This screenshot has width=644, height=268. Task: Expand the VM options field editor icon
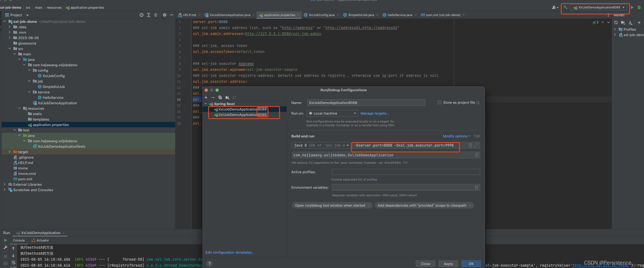(x=476, y=145)
